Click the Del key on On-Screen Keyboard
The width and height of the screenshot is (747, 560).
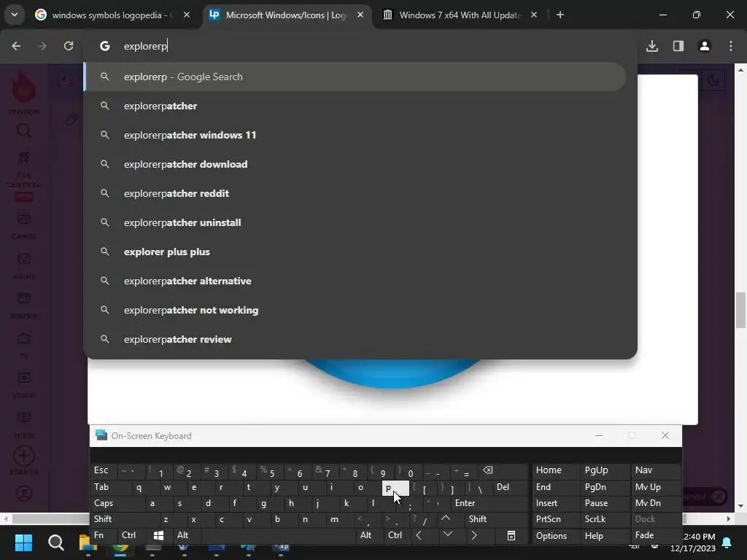[510, 487]
